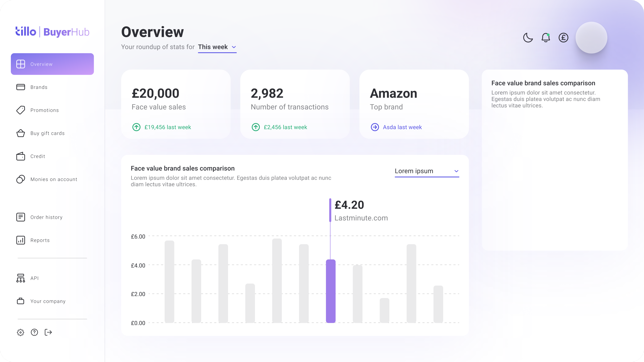Open the Promotions page
Screen dimensions: 644x362
point(44,110)
